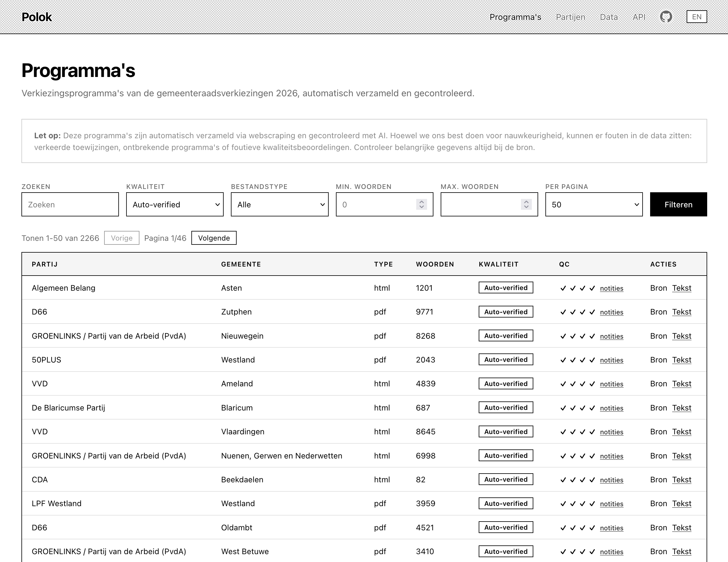Open Tekst for the West Betuwe row
Viewport: 728px width, 562px height.
(x=682, y=552)
